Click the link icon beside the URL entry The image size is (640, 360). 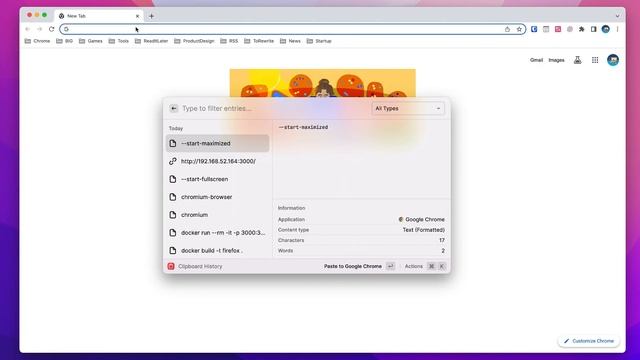173,161
